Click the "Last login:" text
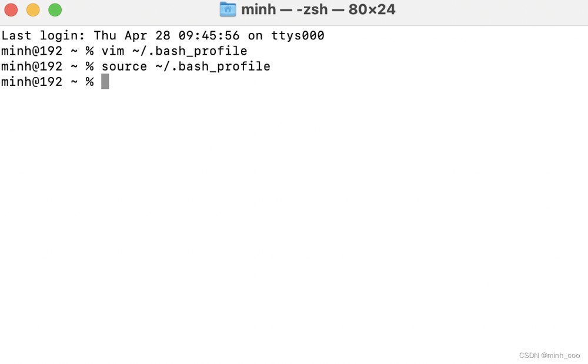 coord(44,36)
